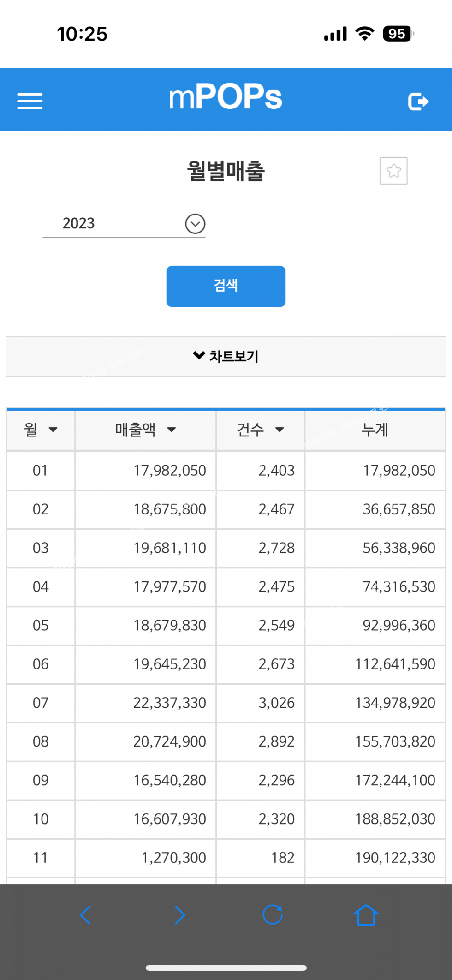
Task: Select the row for month 11
Action: click(x=226, y=858)
